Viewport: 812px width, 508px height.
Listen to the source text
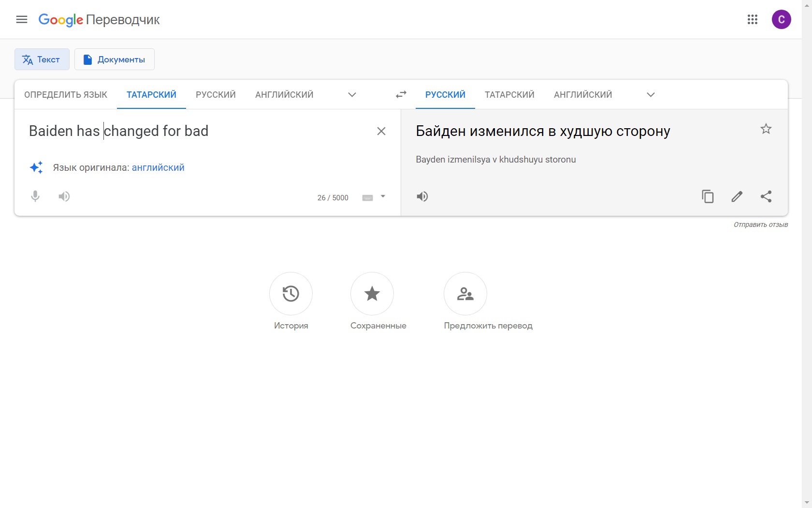pyautogui.click(x=64, y=196)
